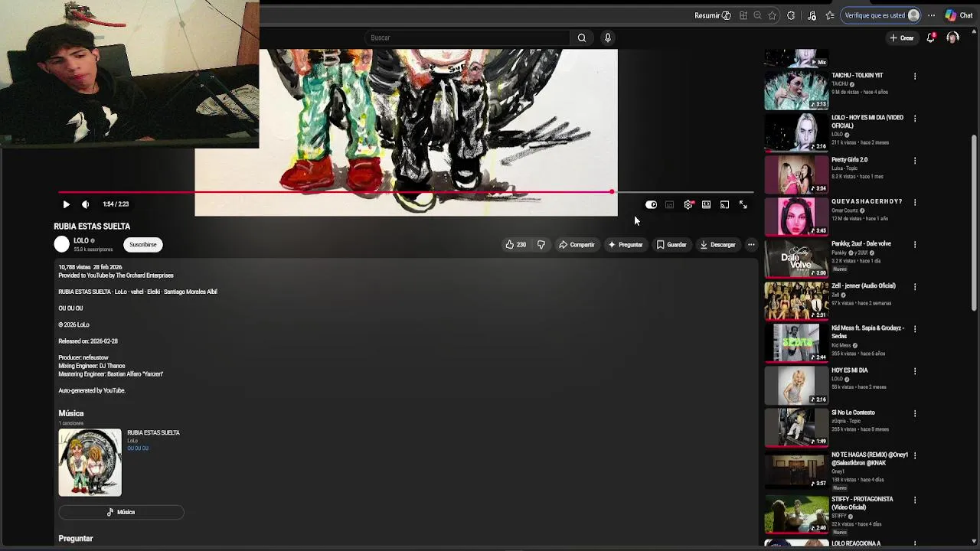980x551 pixels.
Task: Subscribe to LOLO with Suscribirse
Action: pos(143,245)
